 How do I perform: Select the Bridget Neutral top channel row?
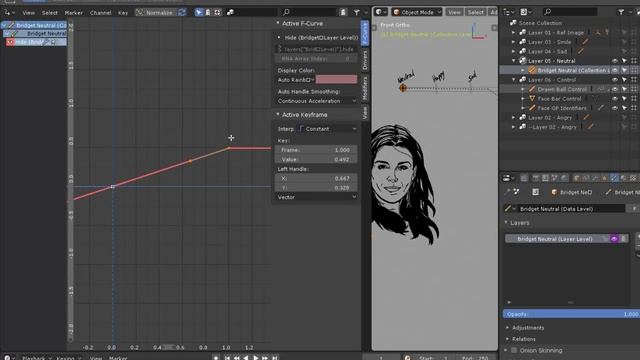pyautogui.click(x=34, y=25)
